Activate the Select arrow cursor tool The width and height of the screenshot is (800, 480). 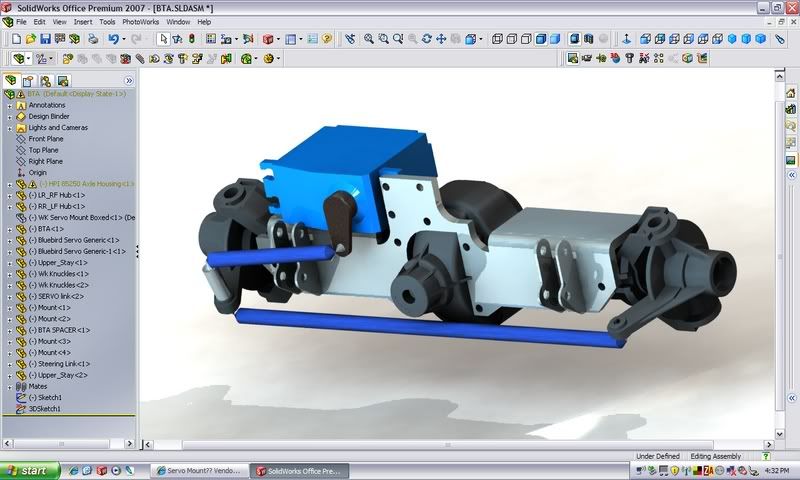tap(163, 39)
